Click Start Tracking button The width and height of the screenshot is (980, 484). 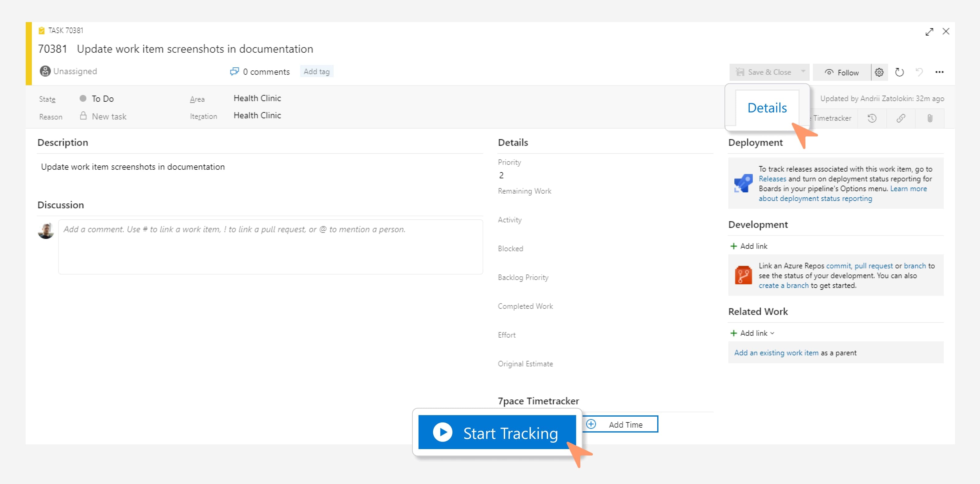click(x=497, y=433)
